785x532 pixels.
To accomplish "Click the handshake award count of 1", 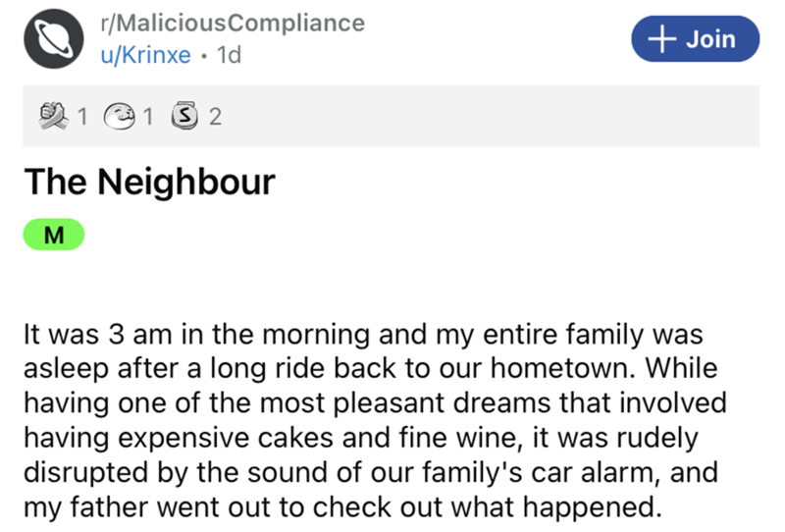I will point(82,118).
